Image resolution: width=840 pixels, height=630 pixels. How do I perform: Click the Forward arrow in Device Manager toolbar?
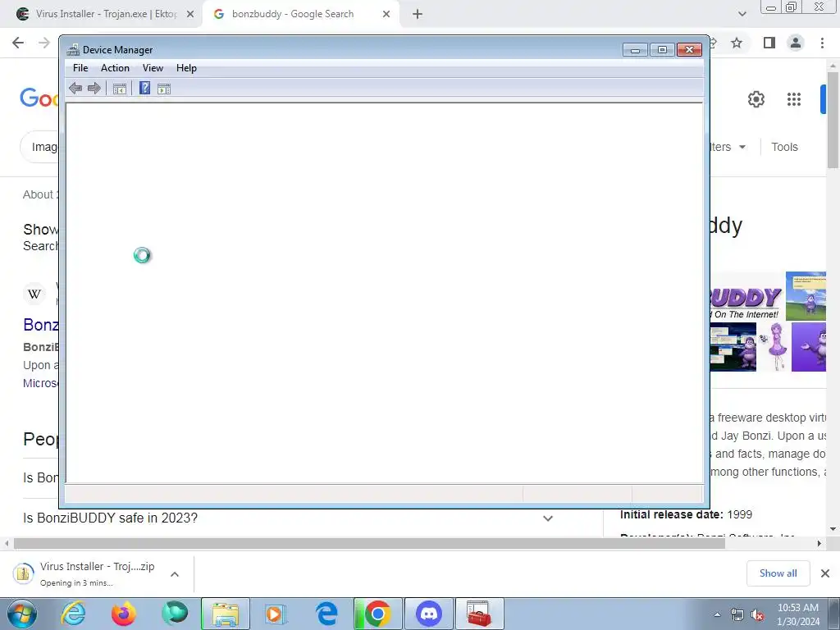[x=94, y=89]
